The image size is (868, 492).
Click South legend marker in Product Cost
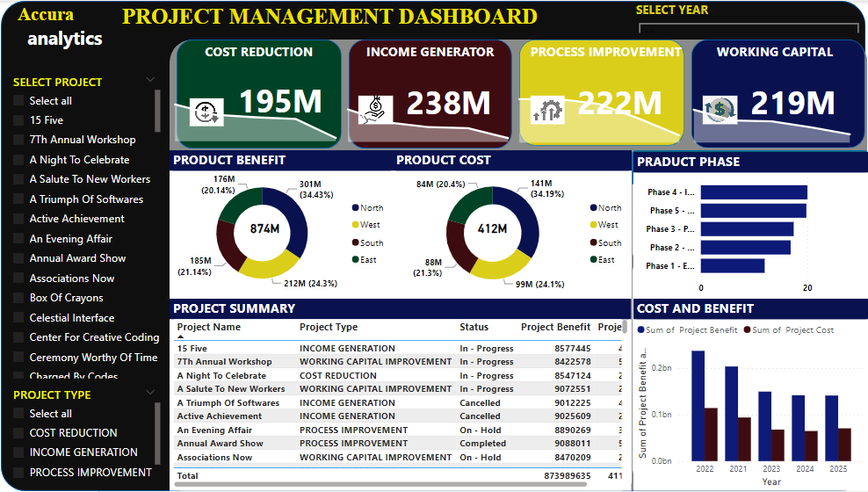coord(593,243)
